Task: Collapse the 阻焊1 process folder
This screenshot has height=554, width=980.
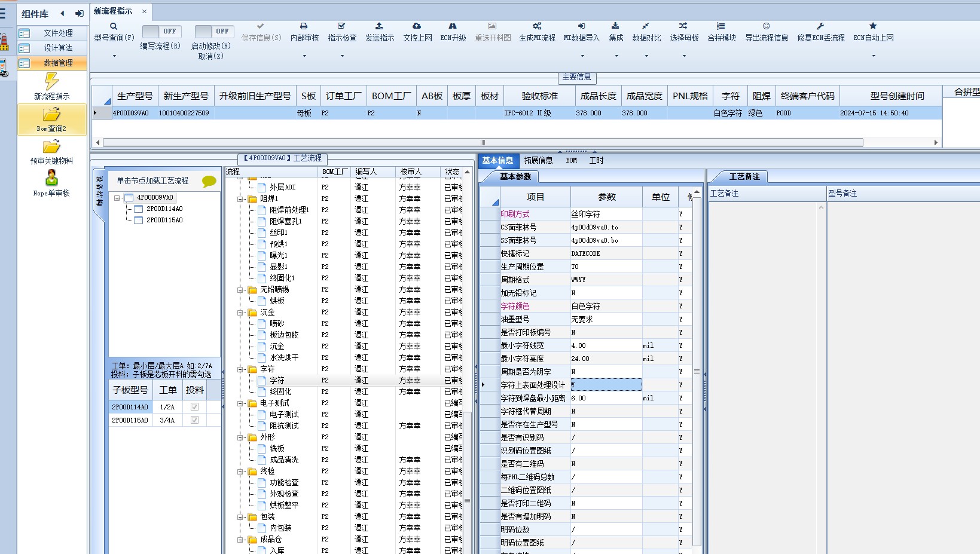Action: 241,199
